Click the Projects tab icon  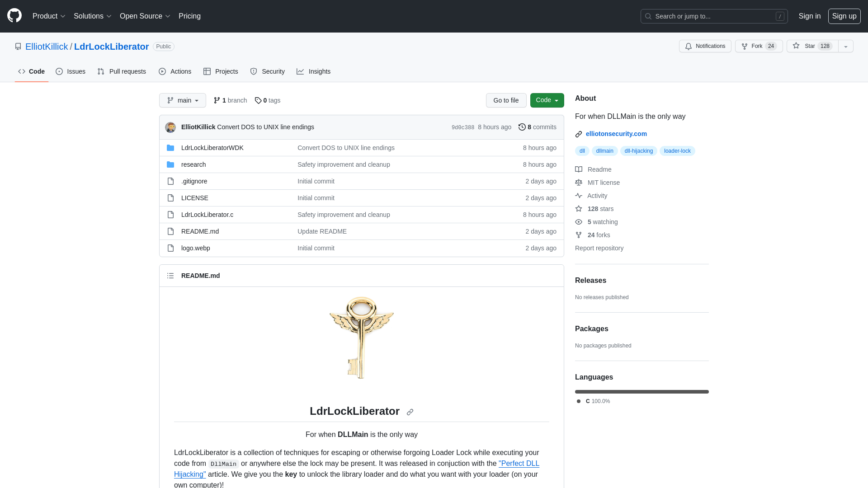point(207,71)
